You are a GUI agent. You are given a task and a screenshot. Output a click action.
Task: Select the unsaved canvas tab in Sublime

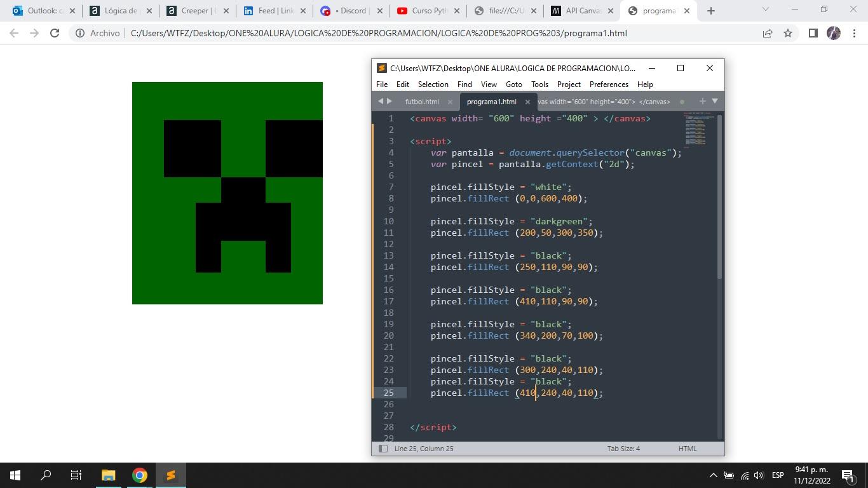pyautogui.click(x=604, y=102)
